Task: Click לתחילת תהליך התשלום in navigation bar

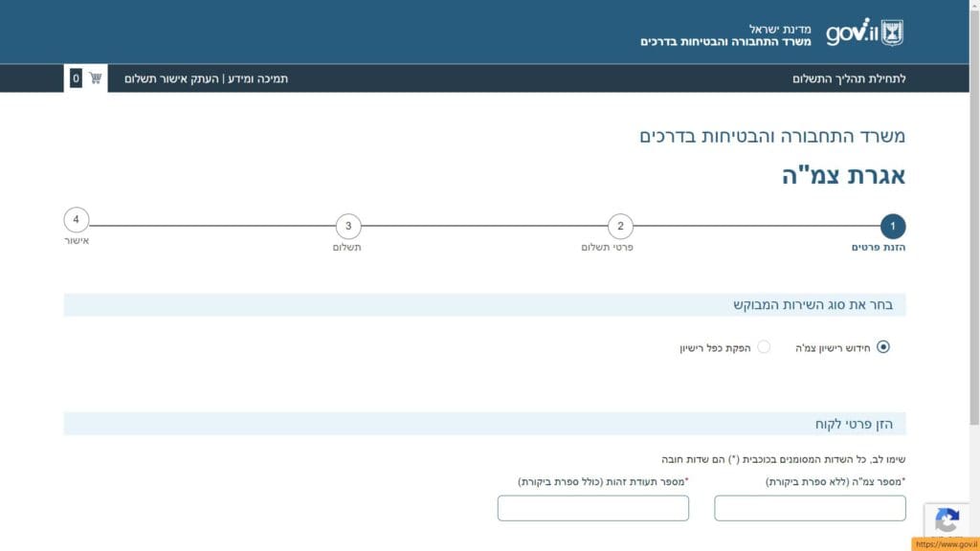Action: (x=848, y=78)
